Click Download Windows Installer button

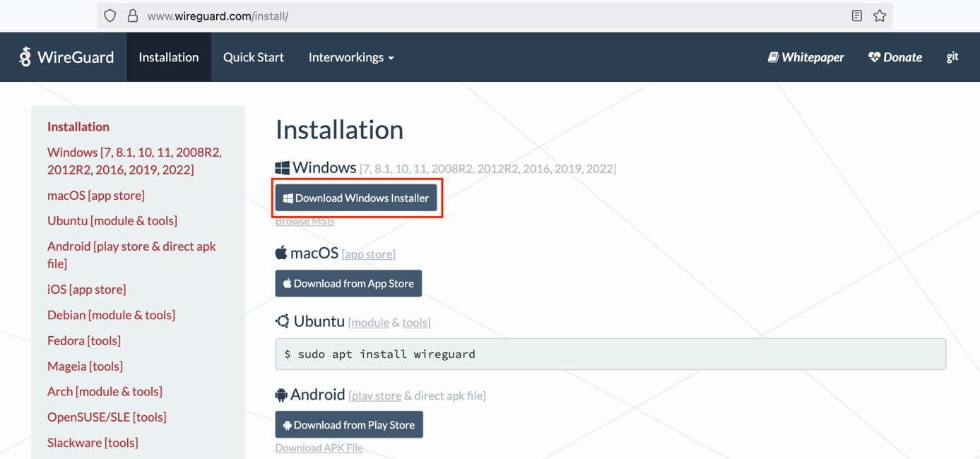coord(356,198)
